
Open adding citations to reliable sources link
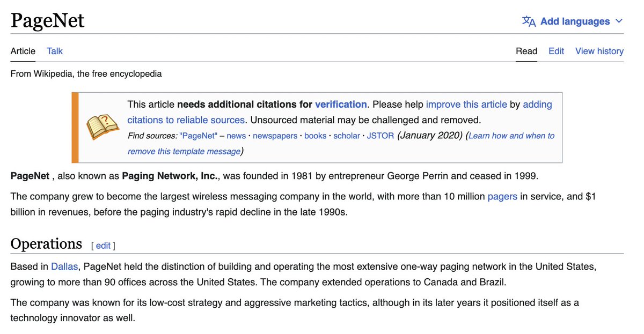[340, 112]
